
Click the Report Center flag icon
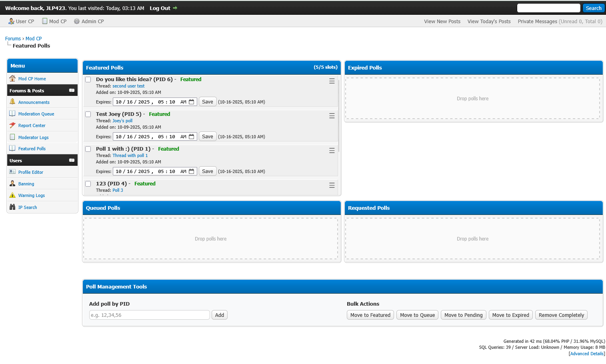(x=12, y=125)
